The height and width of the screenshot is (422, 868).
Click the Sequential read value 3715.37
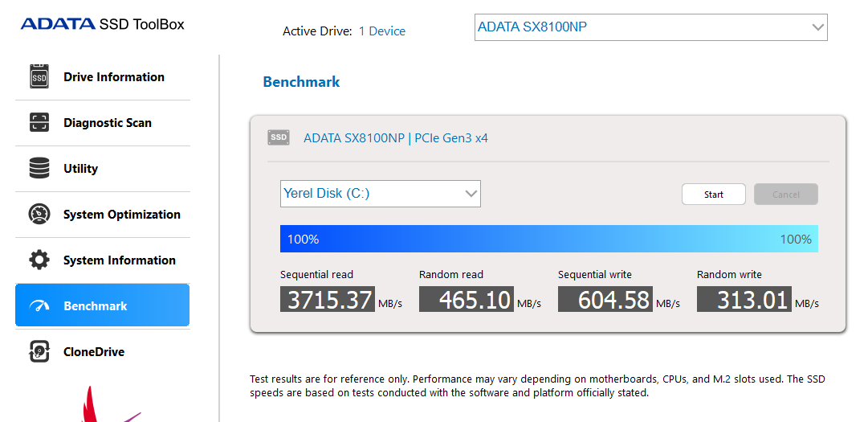(x=328, y=299)
